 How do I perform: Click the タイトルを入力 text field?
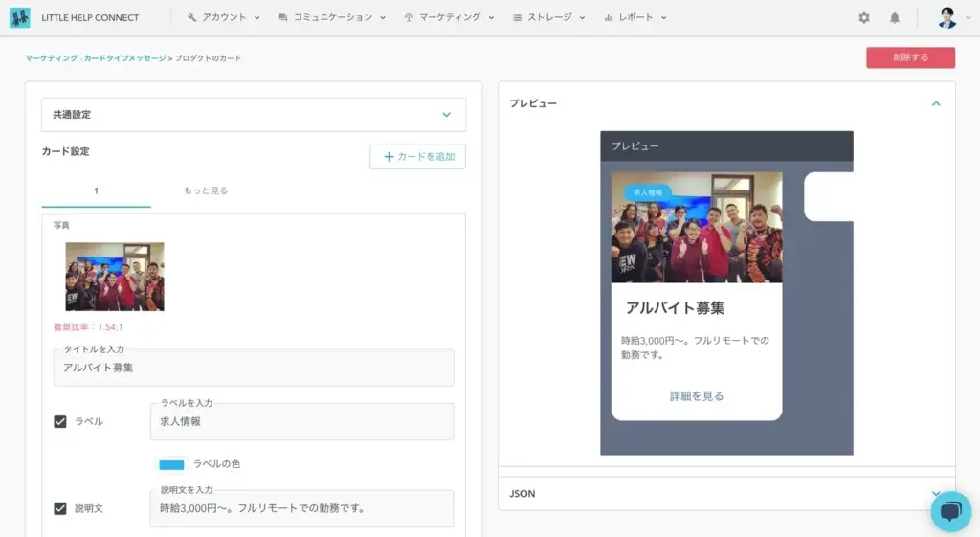(254, 368)
